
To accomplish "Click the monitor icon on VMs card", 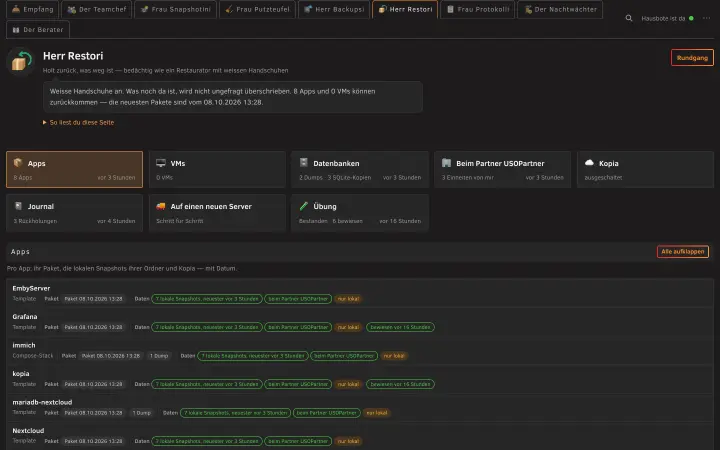I will click(161, 163).
